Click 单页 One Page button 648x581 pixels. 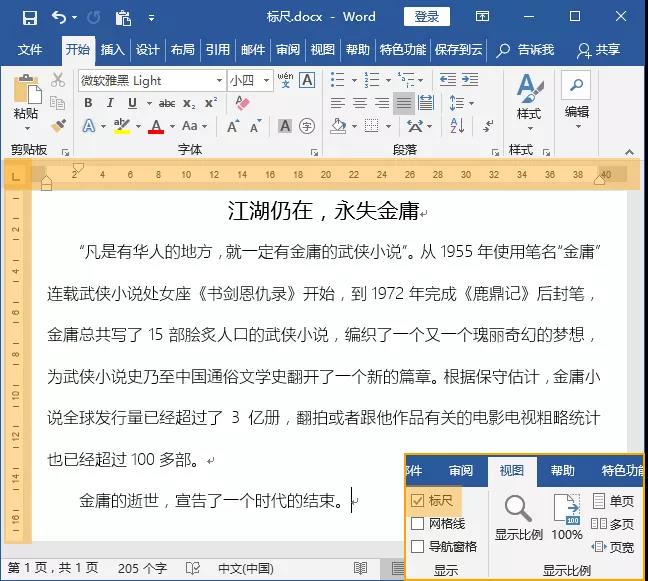pos(613,501)
